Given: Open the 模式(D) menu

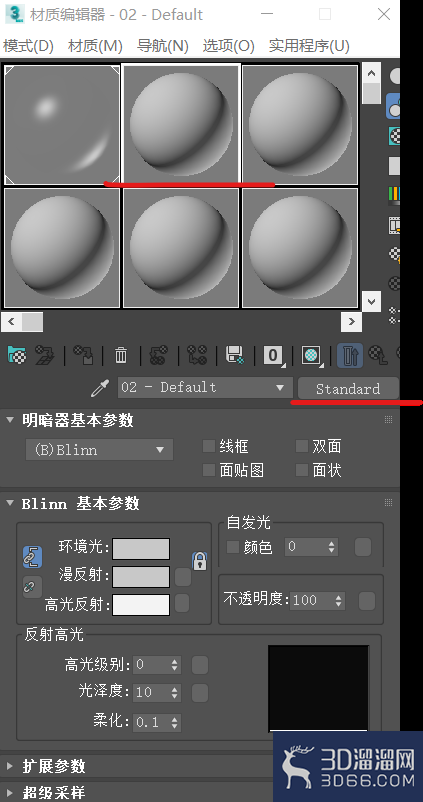Looking at the screenshot, I should pyautogui.click(x=28, y=46).
